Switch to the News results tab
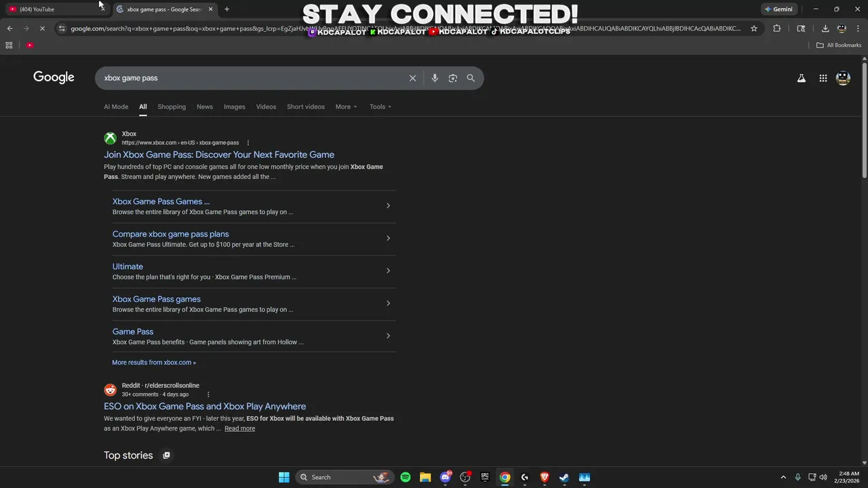This screenshot has width=868, height=488. (205, 106)
